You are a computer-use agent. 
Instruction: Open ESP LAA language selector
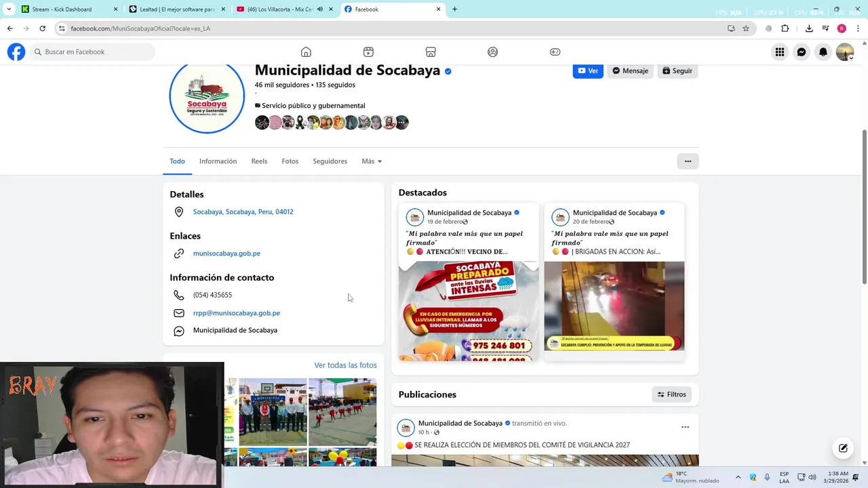coord(785,477)
